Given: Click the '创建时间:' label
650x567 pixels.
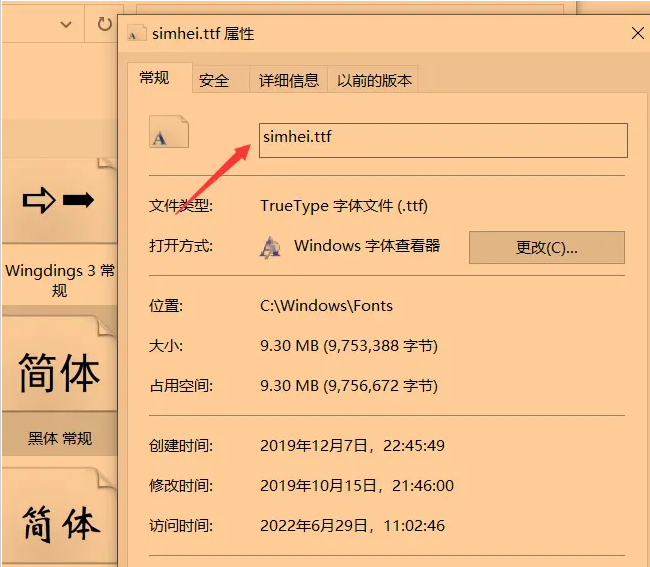Looking at the screenshot, I should [x=181, y=446].
